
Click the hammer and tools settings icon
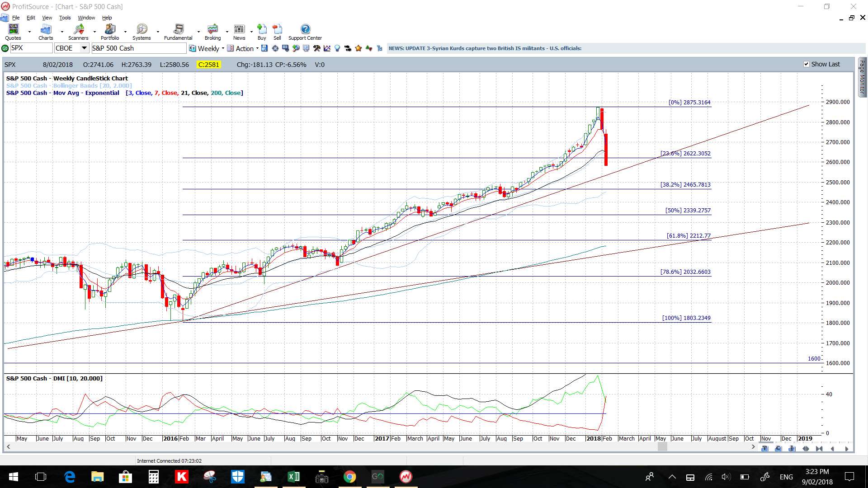pos(316,48)
